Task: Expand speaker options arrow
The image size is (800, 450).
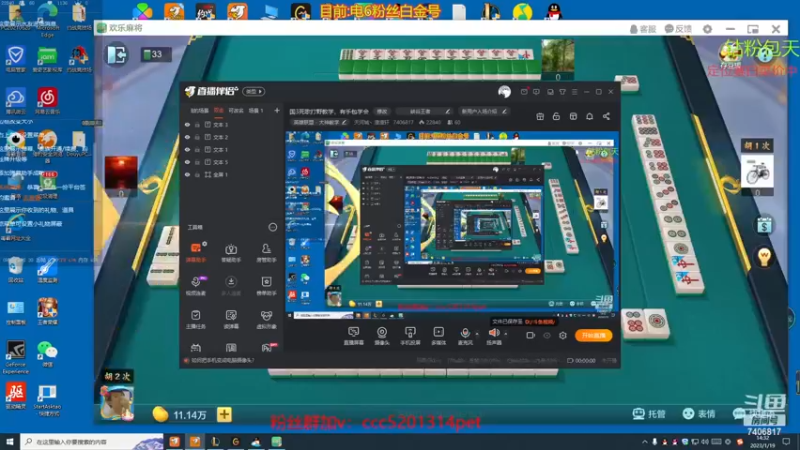Action: coord(506,334)
